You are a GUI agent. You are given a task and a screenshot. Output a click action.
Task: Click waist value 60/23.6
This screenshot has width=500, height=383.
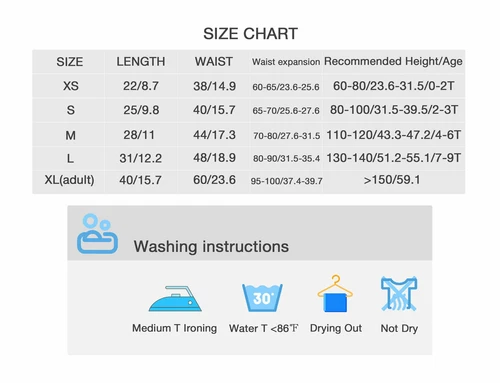214,180
